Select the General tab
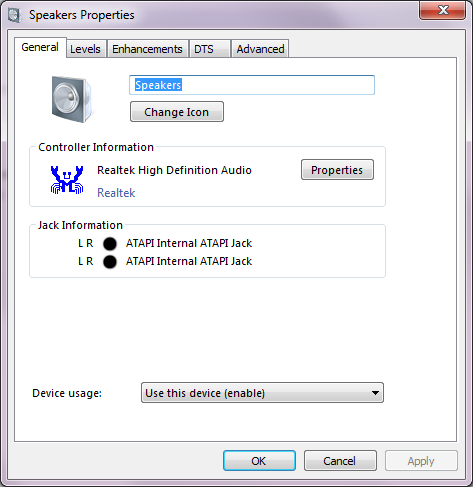473x487 pixels. click(40, 47)
